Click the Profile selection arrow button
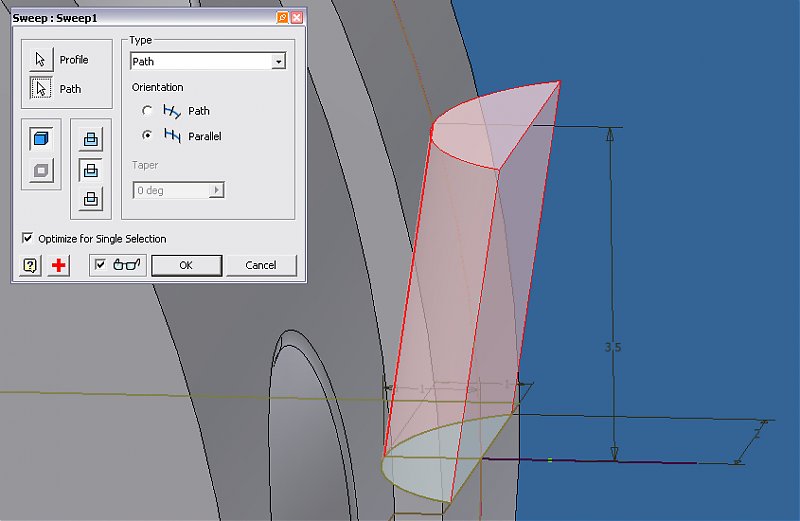Viewport: 800px width, 521px height. point(41,60)
